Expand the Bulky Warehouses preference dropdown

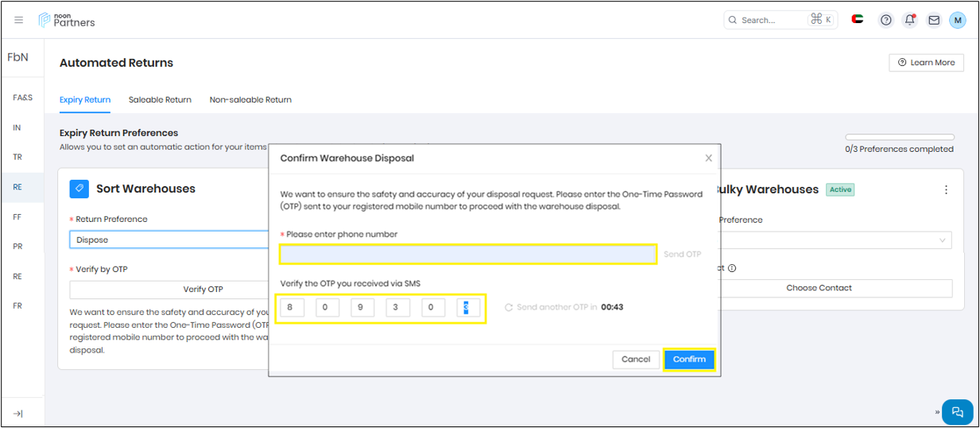pyautogui.click(x=835, y=240)
